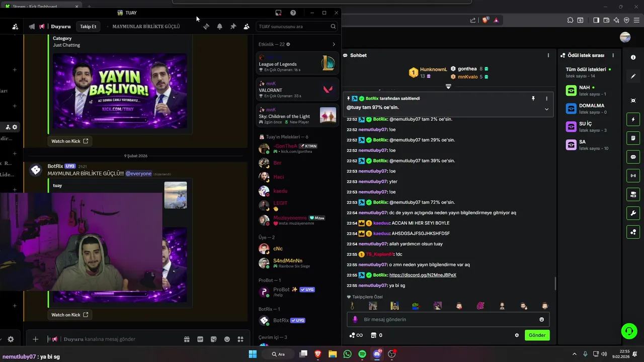Click Gönder send button
Screen dimensions: 644x362
pyautogui.click(x=537, y=335)
